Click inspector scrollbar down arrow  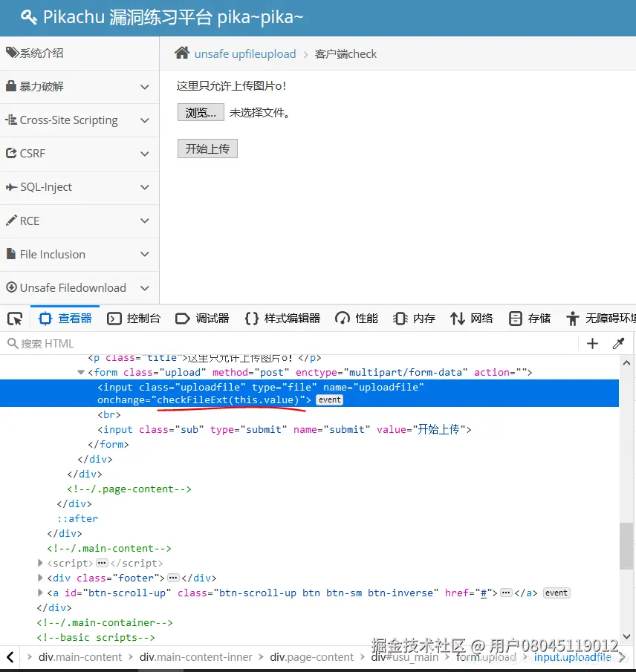tap(626, 636)
